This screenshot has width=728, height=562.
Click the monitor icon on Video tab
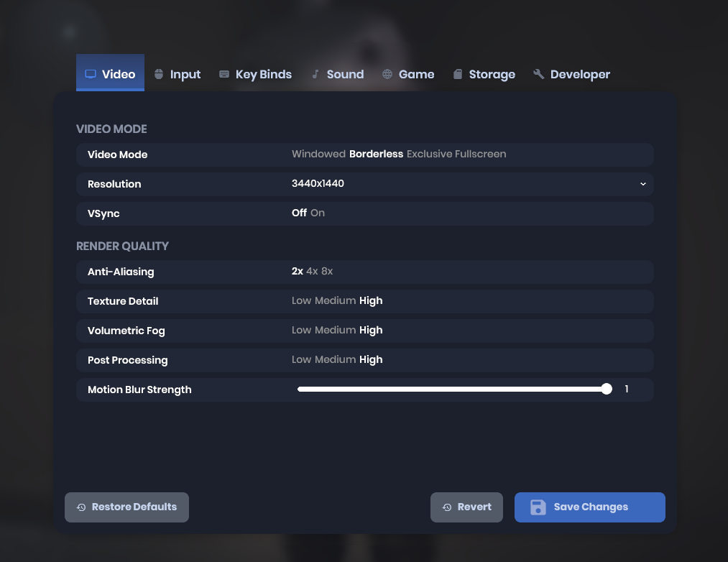pos(91,74)
